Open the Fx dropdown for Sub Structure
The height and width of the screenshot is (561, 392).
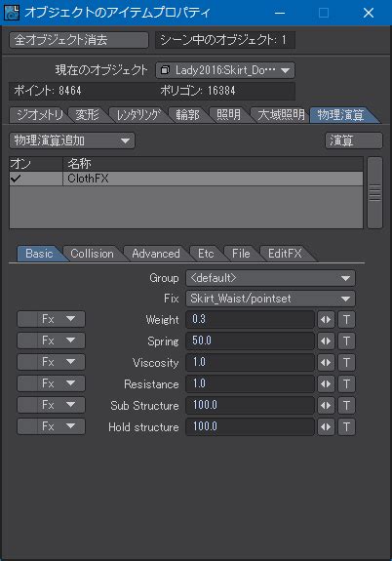click(51, 405)
